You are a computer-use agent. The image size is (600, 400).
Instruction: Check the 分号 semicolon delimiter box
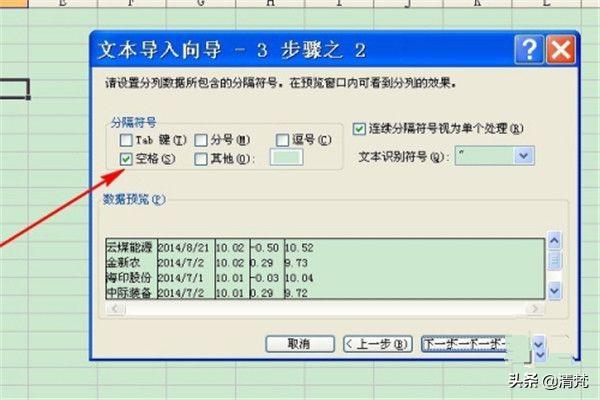coord(201,140)
